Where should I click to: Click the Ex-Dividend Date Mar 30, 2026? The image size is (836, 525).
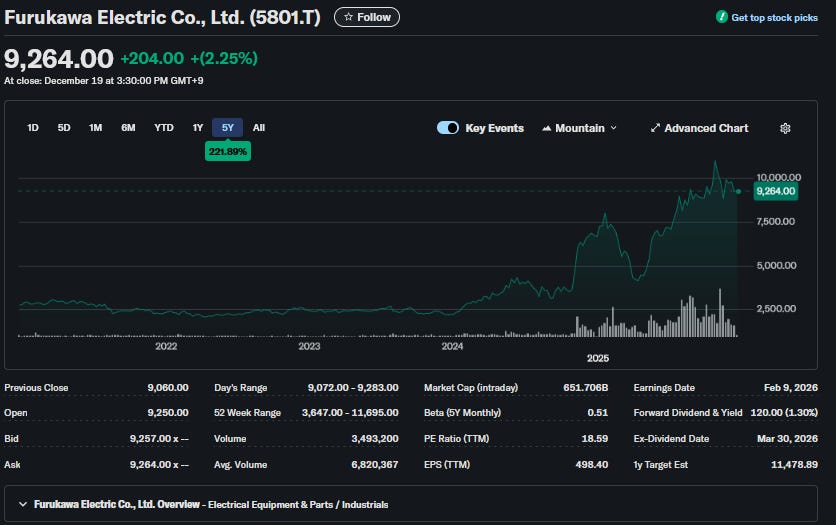click(787, 439)
